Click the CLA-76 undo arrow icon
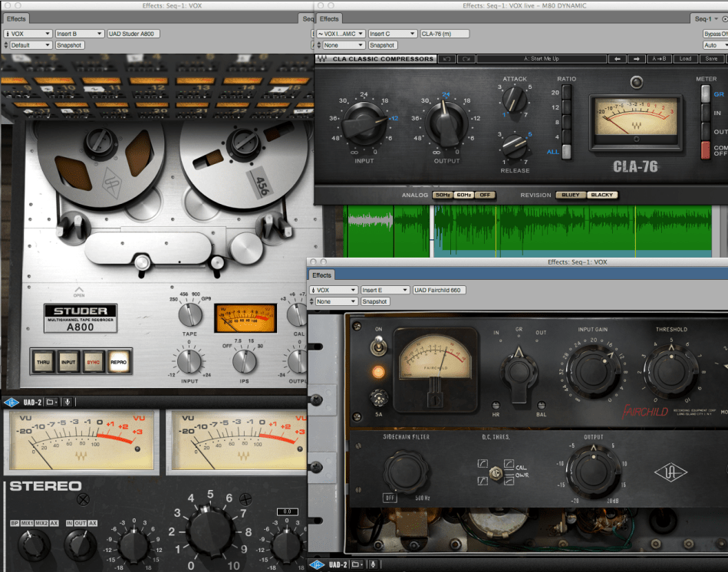Viewport: 728px width, 572px height. click(x=447, y=59)
